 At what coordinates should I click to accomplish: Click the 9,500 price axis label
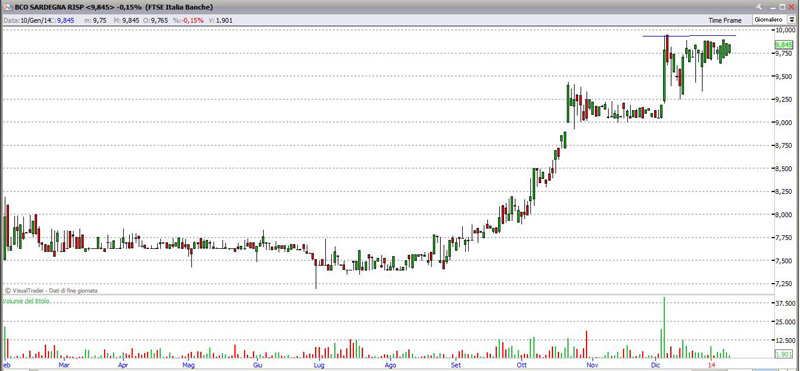pyautogui.click(x=784, y=77)
